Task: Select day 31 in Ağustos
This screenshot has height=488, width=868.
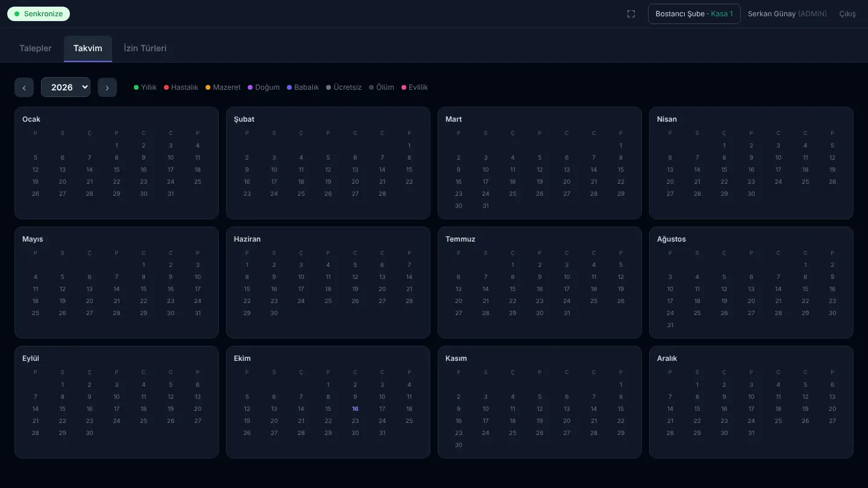Action: (x=670, y=325)
